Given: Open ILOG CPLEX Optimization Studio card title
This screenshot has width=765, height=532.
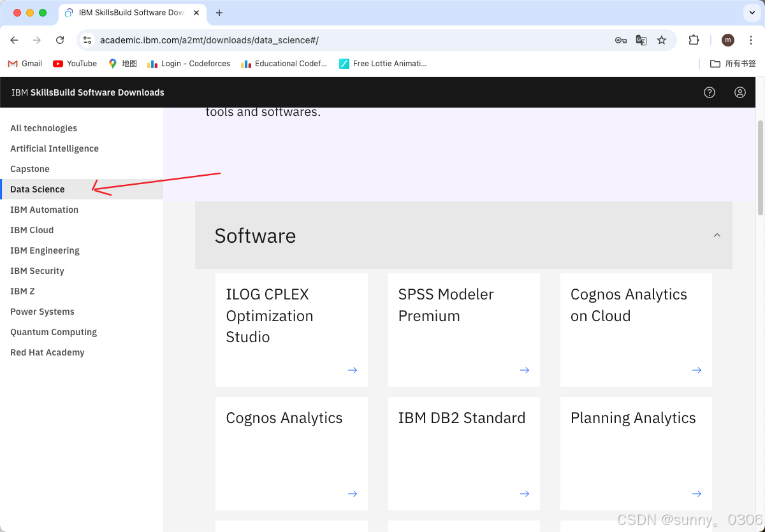Looking at the screenshot, I should [x=270, y=315].
